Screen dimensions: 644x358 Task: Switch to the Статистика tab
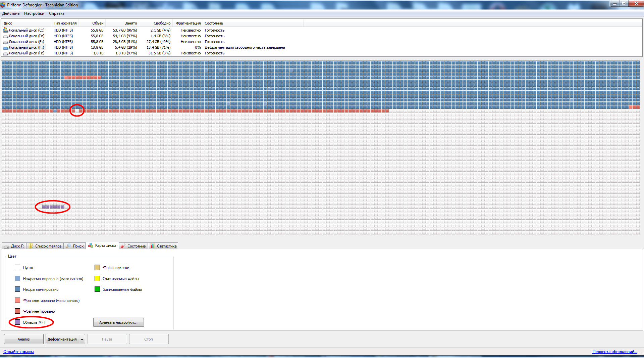tap(163, 246)
